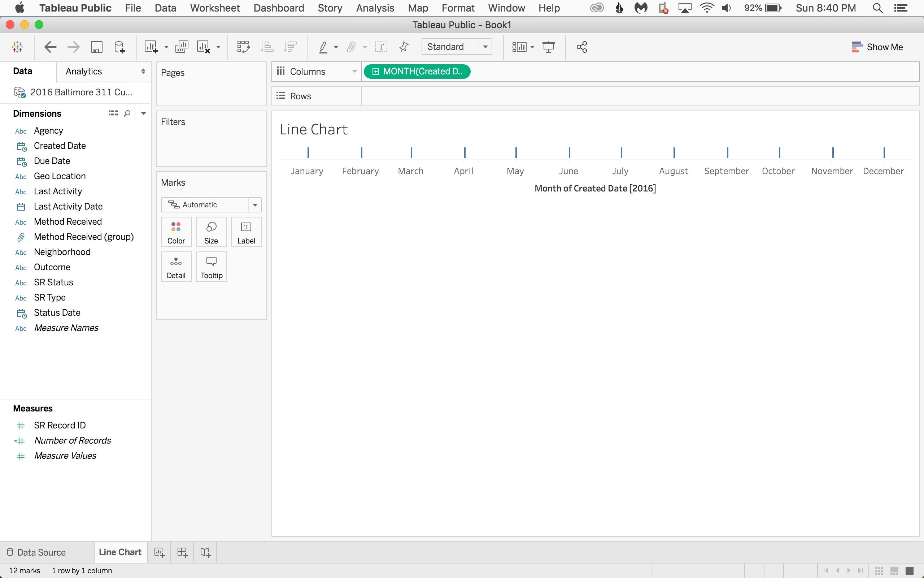Open the Analysis menu
This screenshot has width=924, height=578.
375,8
